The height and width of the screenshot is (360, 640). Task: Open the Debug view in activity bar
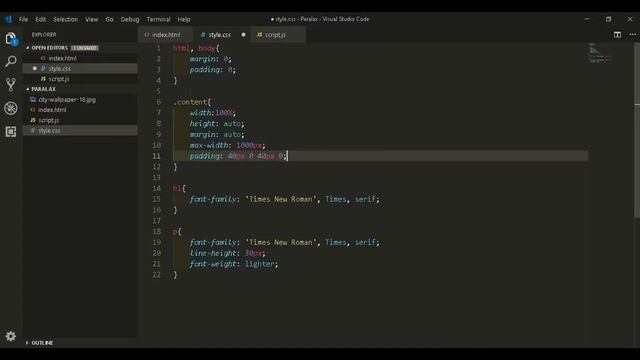[11, 108]
